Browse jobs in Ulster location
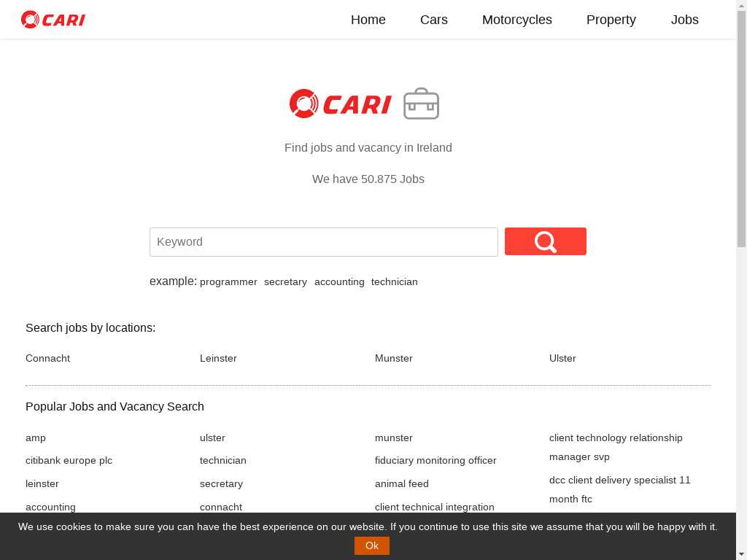Image resolution: width=747 pixels, height=560 pixels. coord(562,358)
